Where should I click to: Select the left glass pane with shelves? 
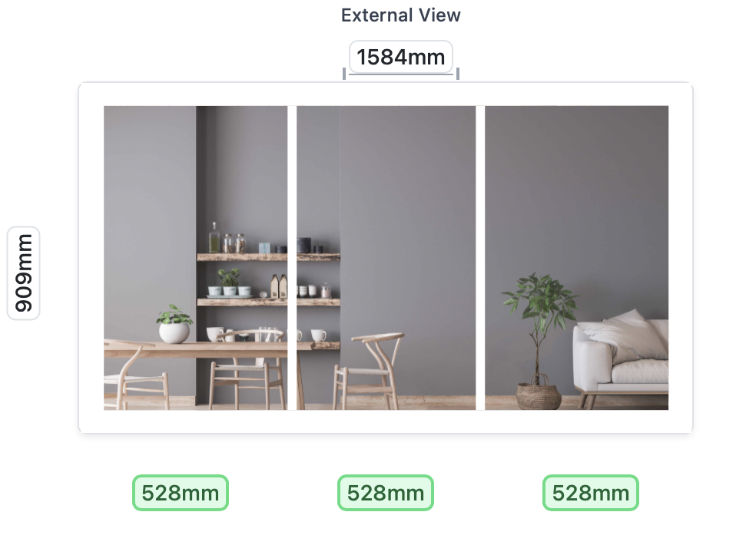(x=195, y=258)
